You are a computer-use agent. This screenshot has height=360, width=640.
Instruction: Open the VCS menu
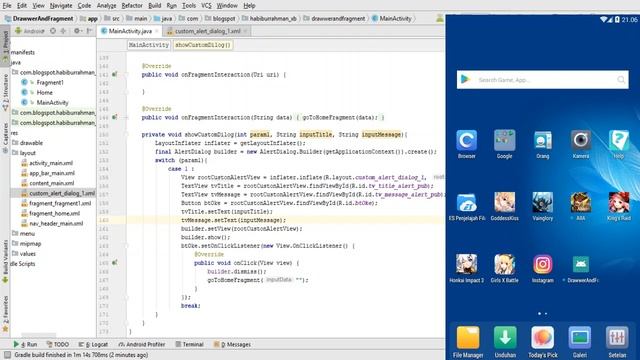tap(206, 6)
